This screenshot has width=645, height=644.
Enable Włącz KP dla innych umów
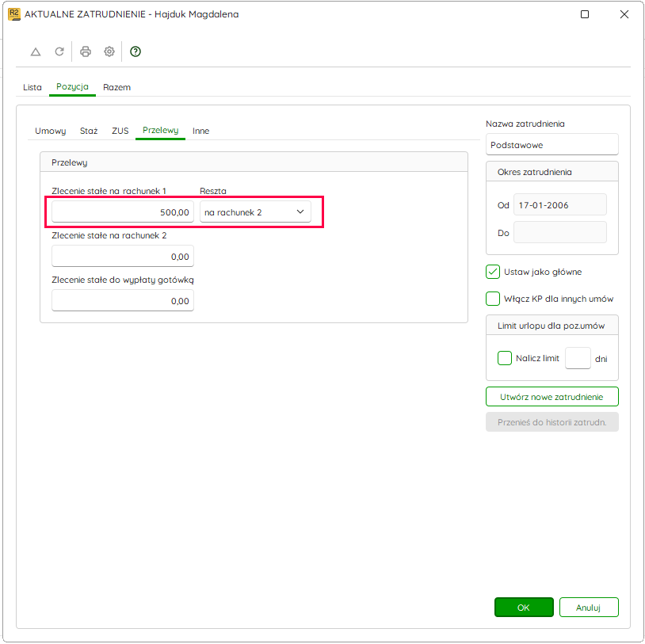[x=493, y=299]
